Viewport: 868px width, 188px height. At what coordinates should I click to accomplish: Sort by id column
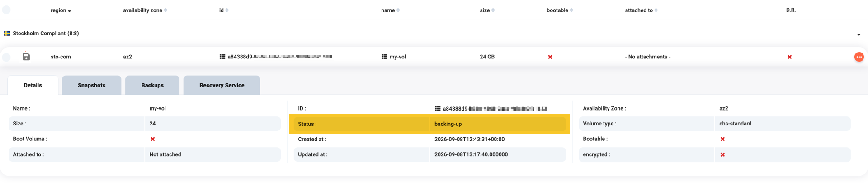click(x=224, y=10)
